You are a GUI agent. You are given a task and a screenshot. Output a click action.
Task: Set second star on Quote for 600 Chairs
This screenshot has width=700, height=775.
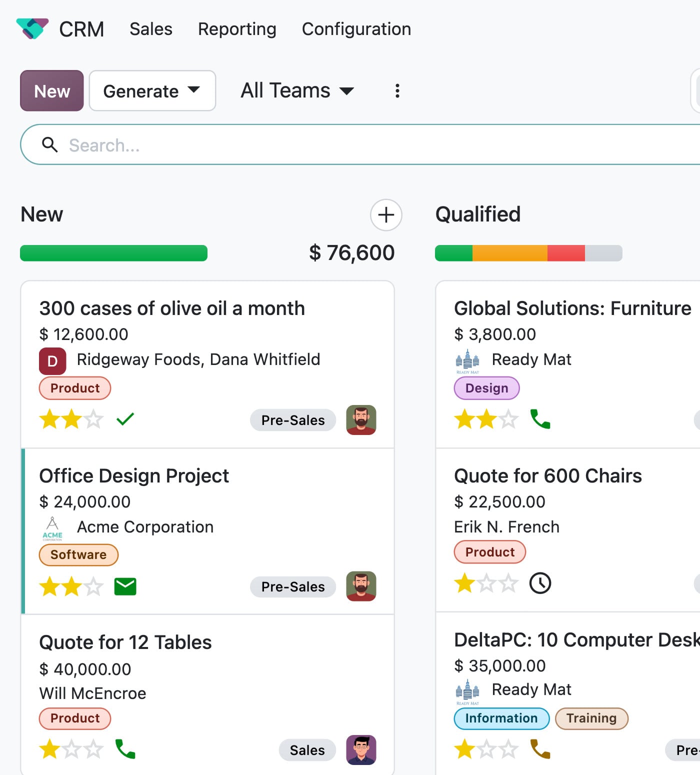click(x=487, y=583)
